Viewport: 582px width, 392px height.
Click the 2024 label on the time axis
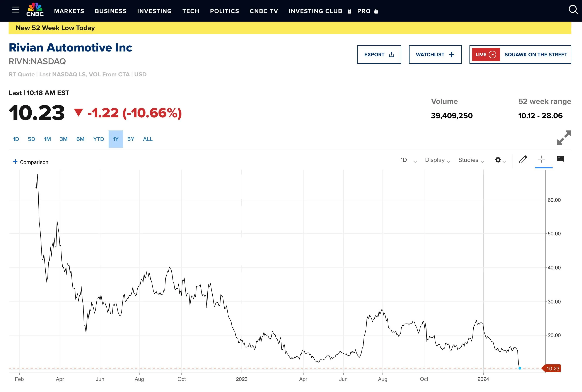(x=483, y=379)
